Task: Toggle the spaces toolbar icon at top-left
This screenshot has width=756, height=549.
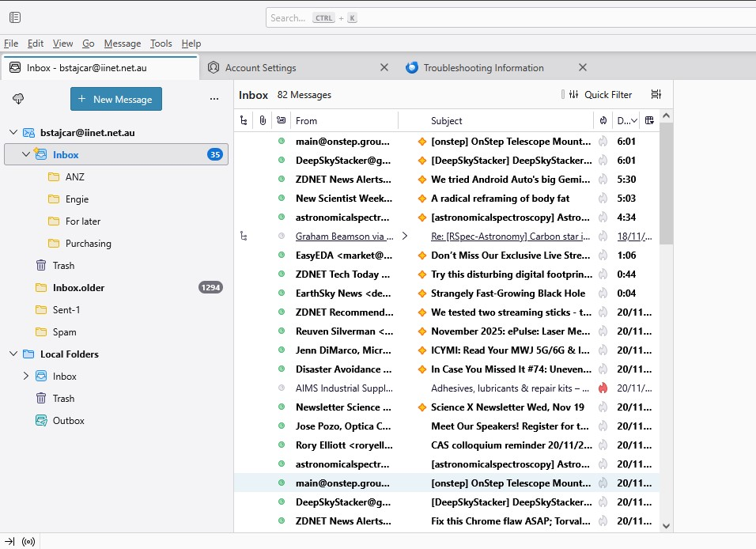Action: (15, 17)
